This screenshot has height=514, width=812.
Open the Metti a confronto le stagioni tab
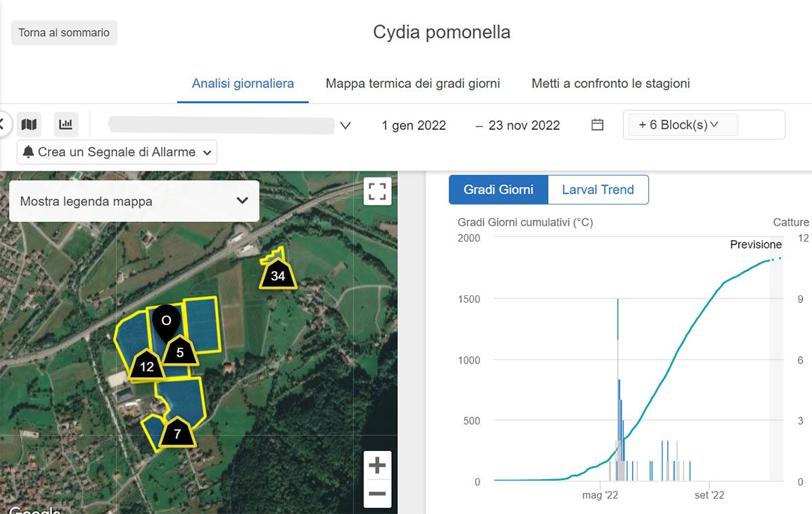click(x=610, y=83)
